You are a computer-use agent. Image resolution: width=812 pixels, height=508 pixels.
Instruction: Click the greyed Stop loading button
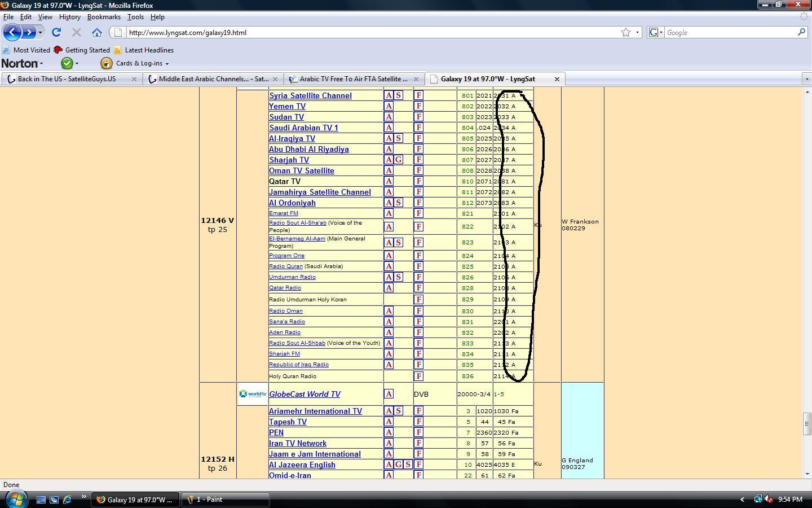[x=77, y=32]
